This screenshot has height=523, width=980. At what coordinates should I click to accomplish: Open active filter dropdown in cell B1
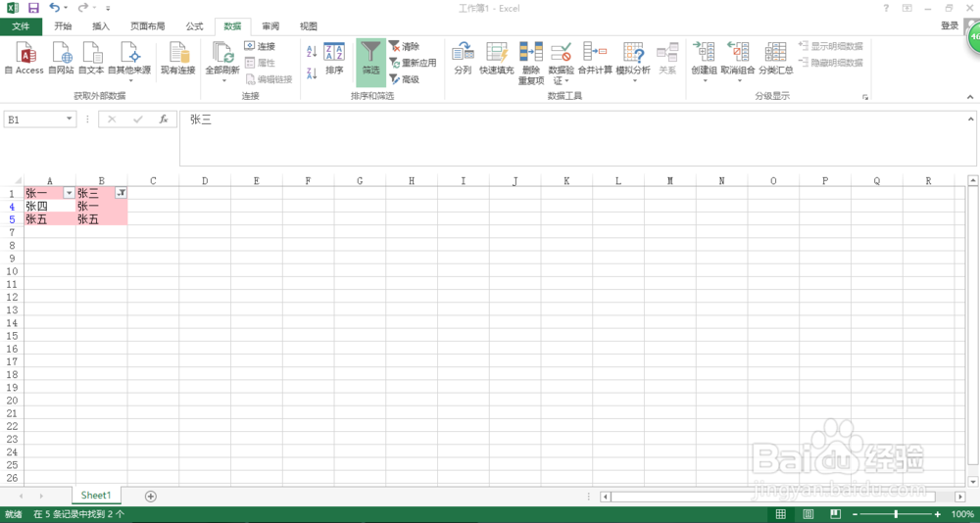tap(122, 194)
